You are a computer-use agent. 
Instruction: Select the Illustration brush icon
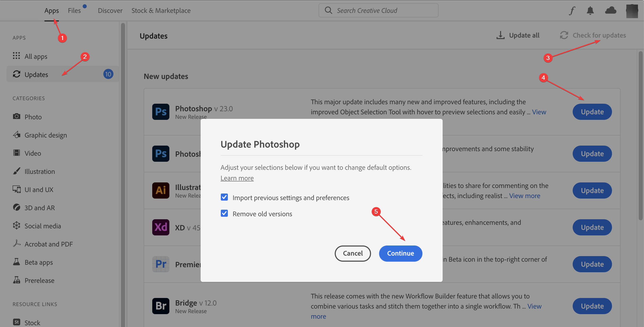(17, 171)
